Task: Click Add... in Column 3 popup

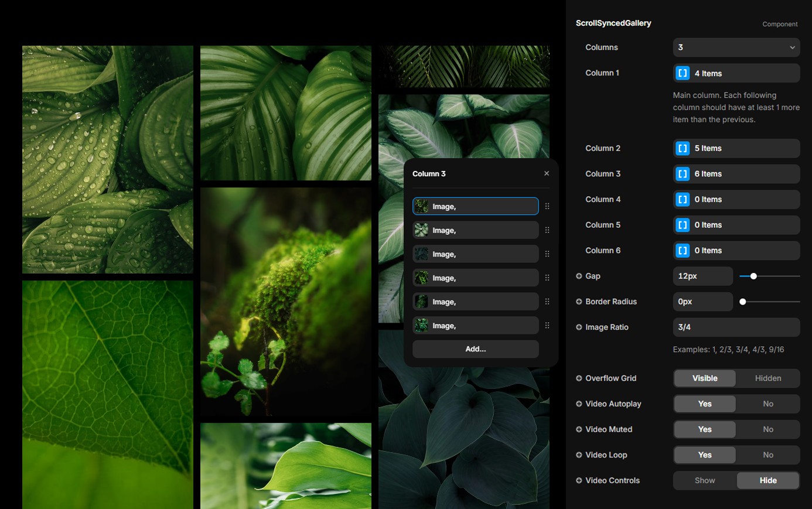Action: tap(476, 349)
